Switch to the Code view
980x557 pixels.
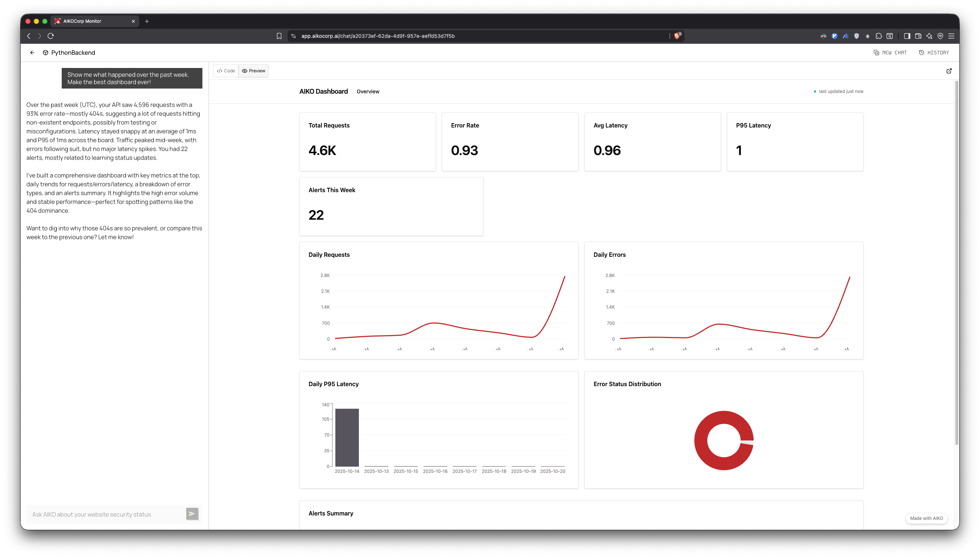226,71
